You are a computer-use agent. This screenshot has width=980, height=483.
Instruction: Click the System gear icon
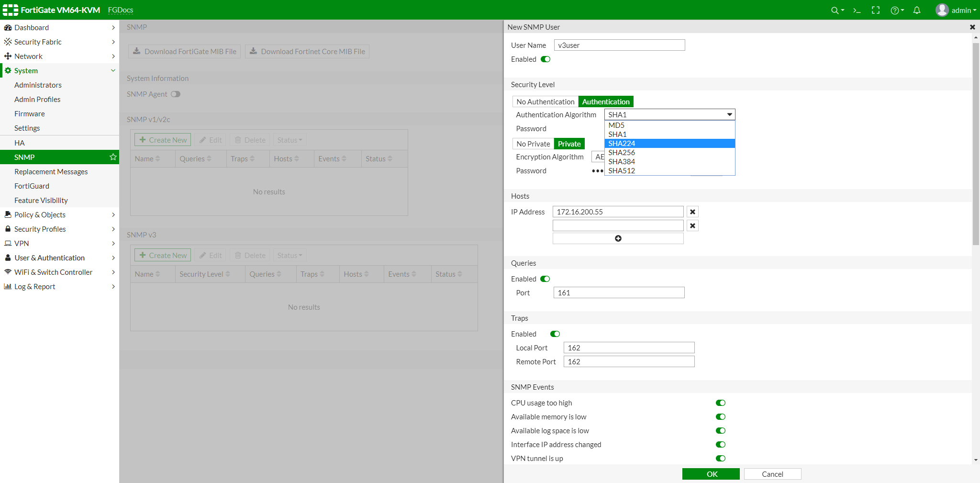pyautogui.click(x=8, y=71)
